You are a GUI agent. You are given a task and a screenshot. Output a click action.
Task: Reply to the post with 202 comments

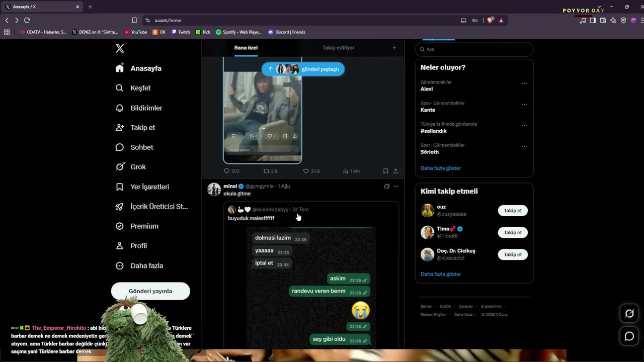[x=231, y=171]
